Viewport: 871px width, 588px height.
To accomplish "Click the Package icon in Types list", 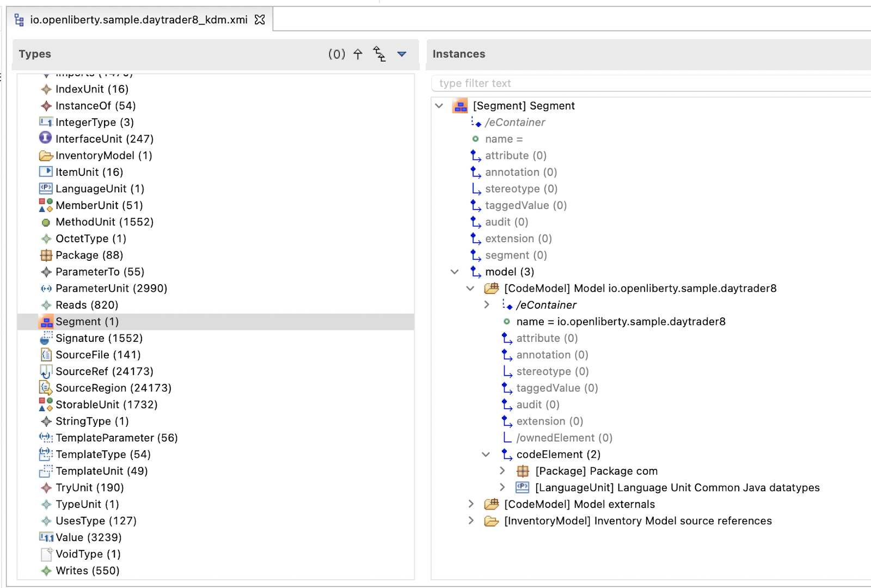I will 46,255.
